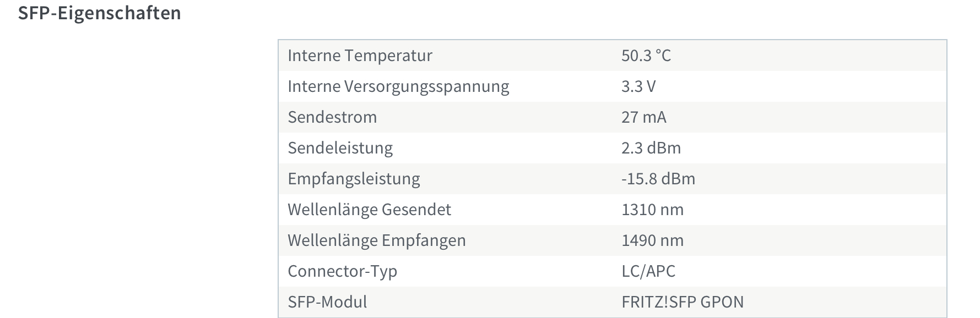This screenshot has height=318, width=980.
Task: Select the SFP-Modul label
Action: pyautogui.click(x=327, y=302)
